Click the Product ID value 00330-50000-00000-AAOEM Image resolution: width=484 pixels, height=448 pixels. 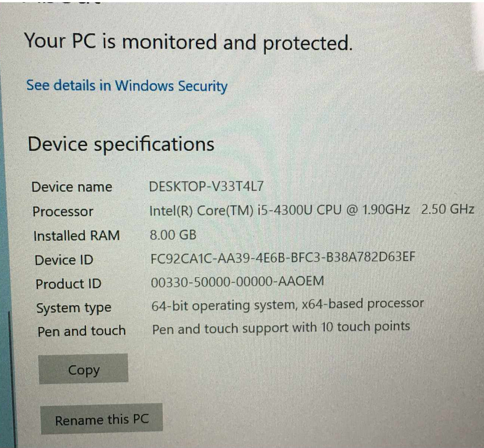237,282
